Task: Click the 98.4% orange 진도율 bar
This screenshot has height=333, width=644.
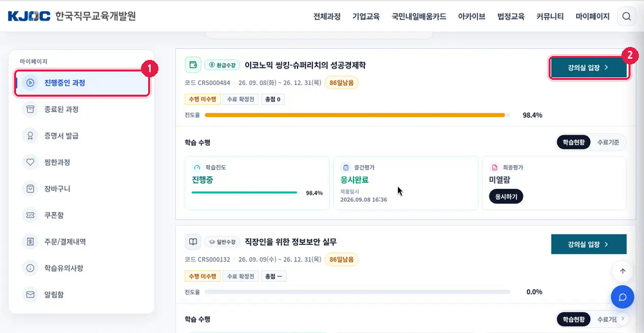Action: 357,115
